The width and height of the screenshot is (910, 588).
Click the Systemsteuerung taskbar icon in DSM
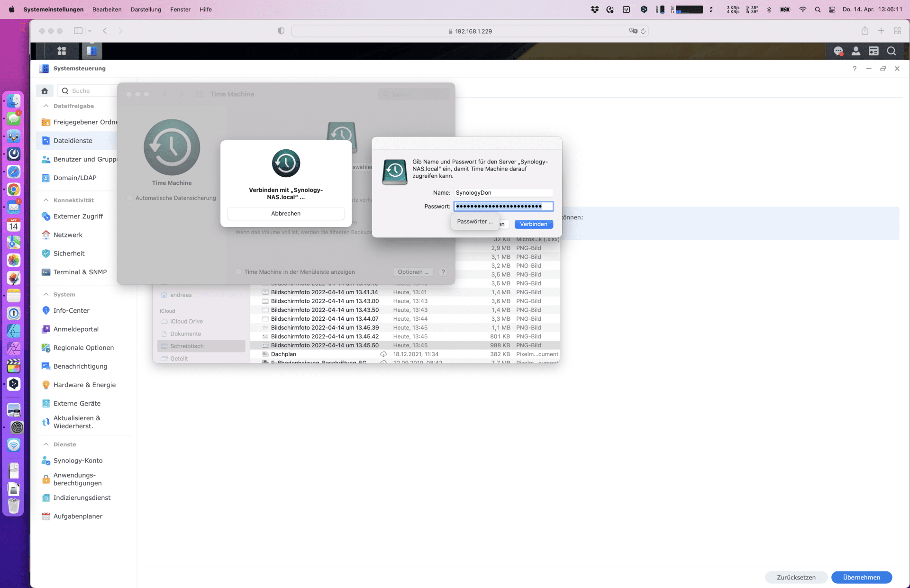pos(92,51)
